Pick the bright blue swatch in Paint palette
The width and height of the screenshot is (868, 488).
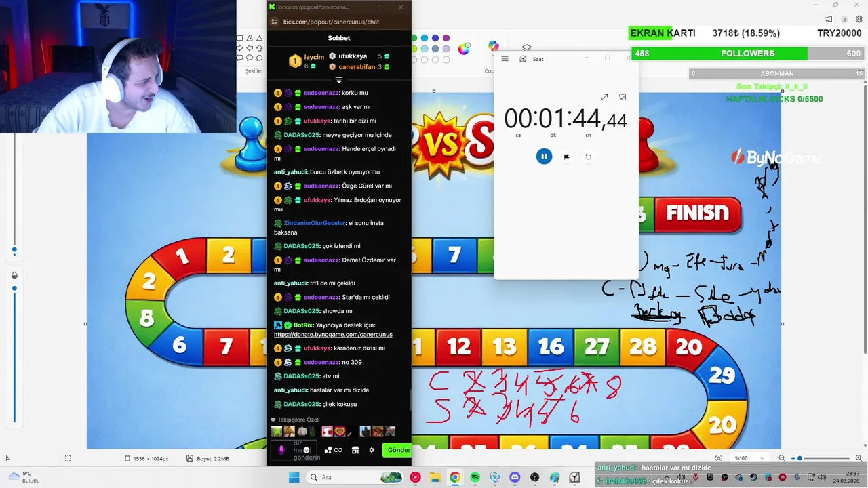tap(425, 38)
